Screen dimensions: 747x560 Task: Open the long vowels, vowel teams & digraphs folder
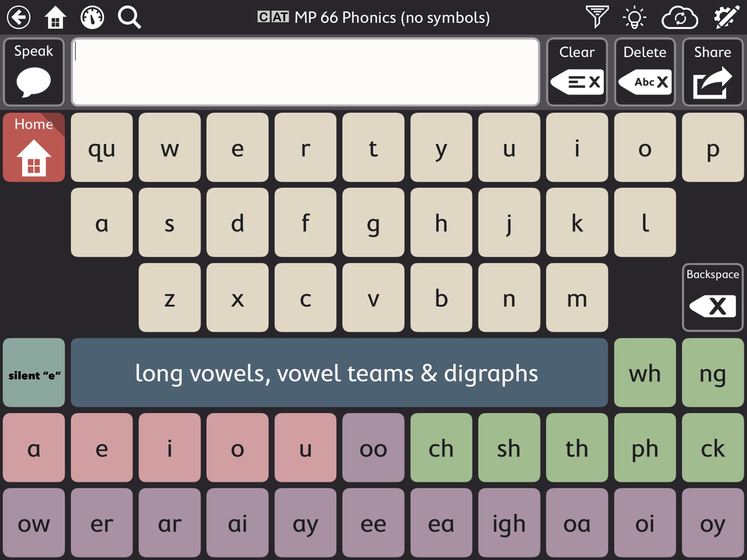click(339, 373)
